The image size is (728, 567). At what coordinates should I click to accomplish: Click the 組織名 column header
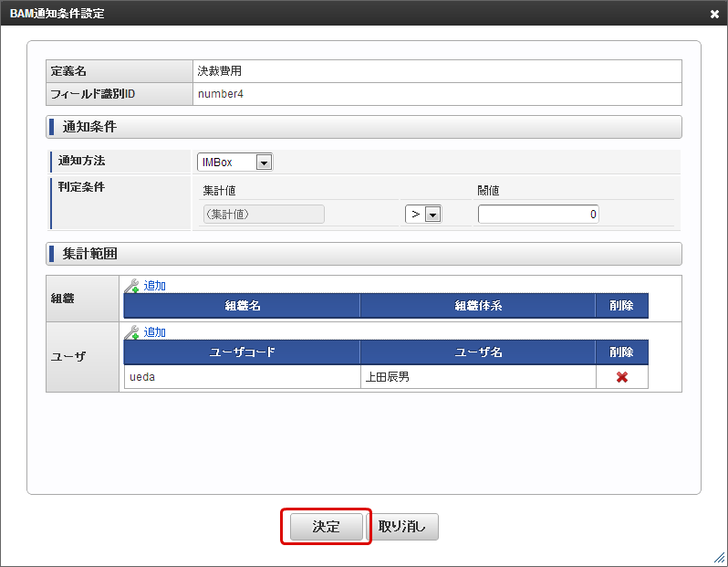[x=242, y=305]
